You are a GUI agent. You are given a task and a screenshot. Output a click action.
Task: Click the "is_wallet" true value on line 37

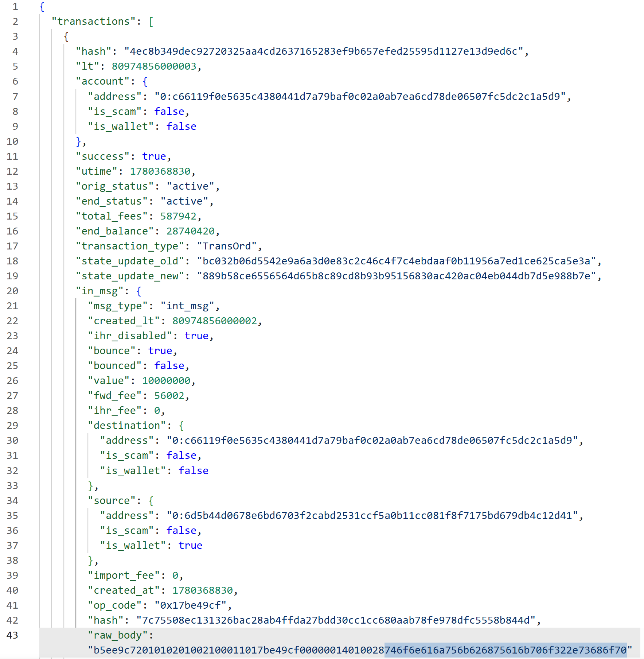pyautogui.click(x=190, y=546)
